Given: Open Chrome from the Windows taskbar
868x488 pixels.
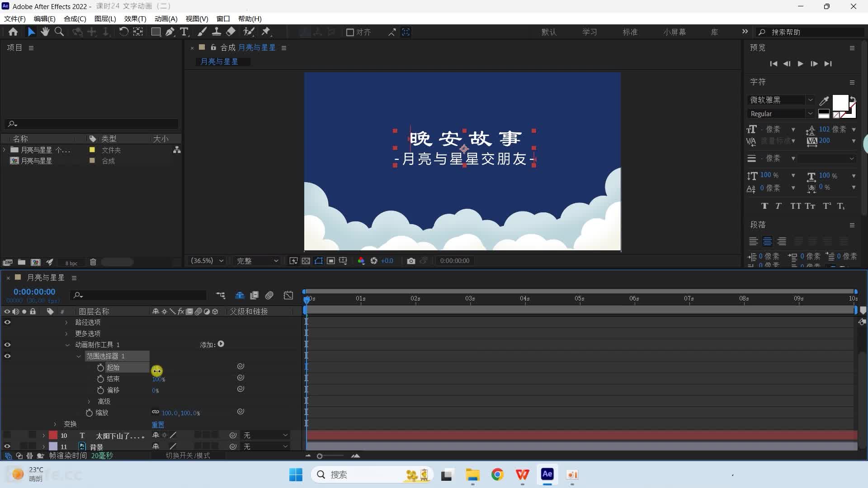Looking at the screenshot, I should pyautogui.click(x=497, y=474).
